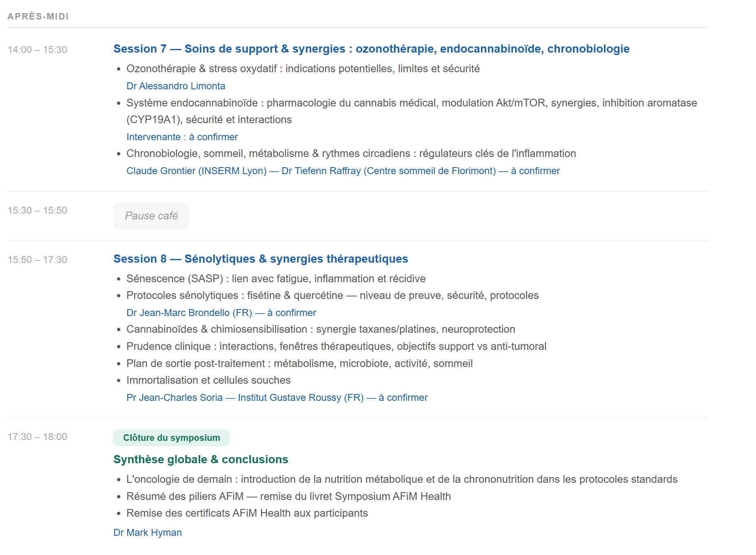Screen dimensions: 756x555
Task: Click the Immortalisation et cellules souches item
Action: pyautogui.click(x=208, y=380)
